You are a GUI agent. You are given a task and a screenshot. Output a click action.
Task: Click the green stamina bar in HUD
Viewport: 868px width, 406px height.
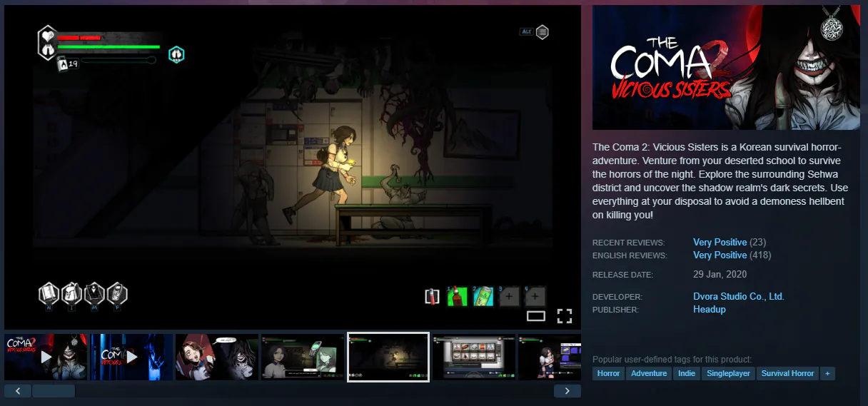coord(108,47)
